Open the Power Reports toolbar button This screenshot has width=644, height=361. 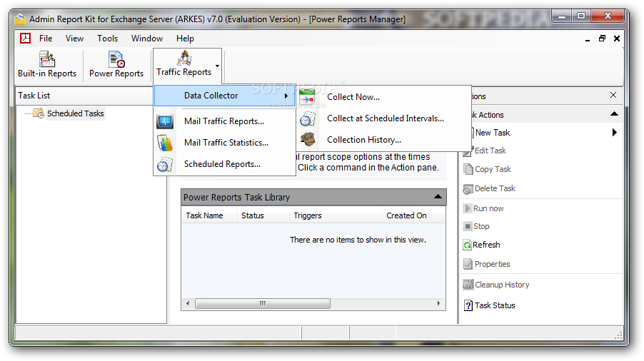(x=116, y=64)
